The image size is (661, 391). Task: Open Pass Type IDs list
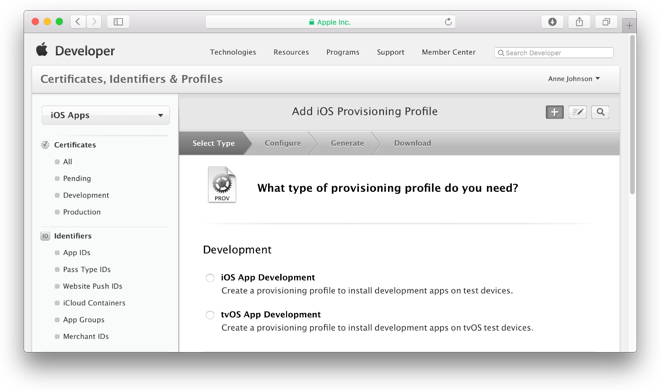tap(87, 270)
